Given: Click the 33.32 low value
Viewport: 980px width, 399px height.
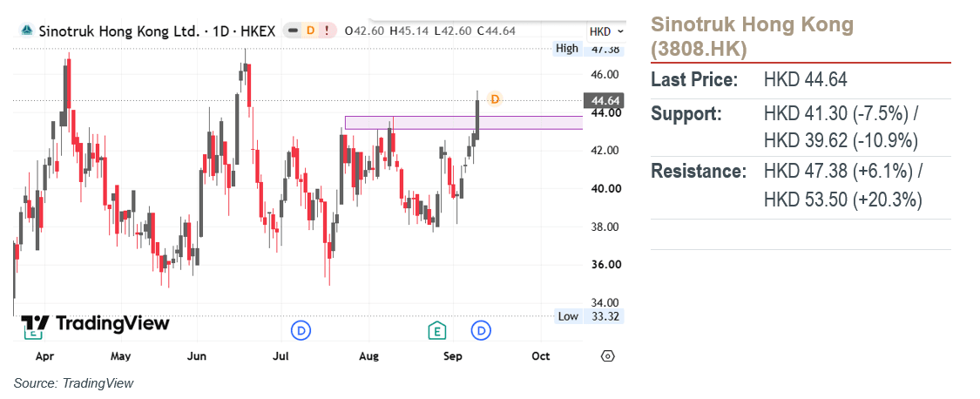Looking at the screenshot, I should [x=605, y=316].
